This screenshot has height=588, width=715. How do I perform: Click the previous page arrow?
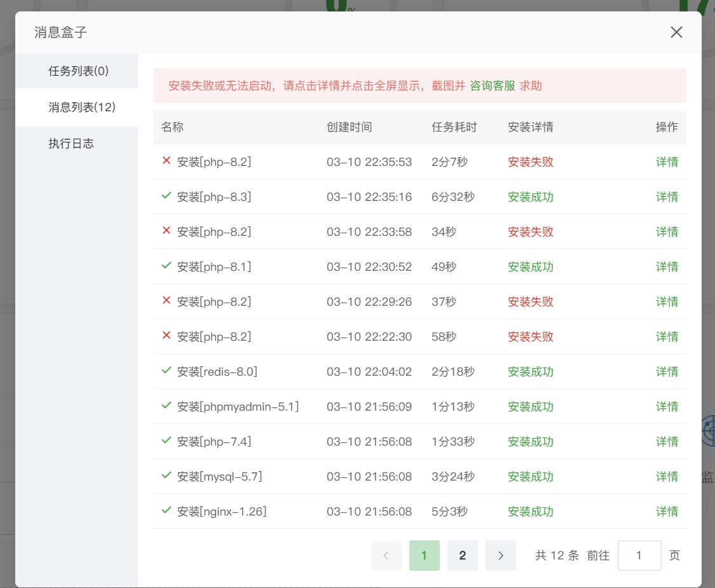pos(386,555)
